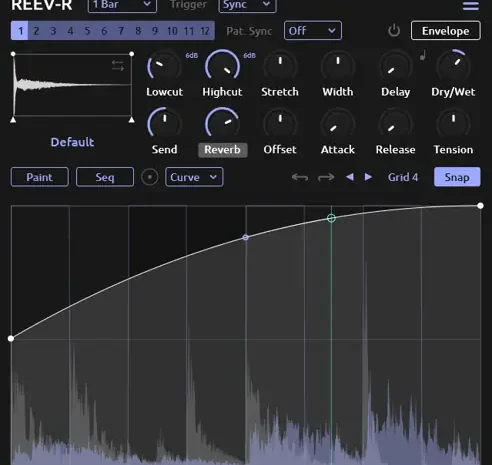
Task: Enable Seq mode
Action: [105, 177]
